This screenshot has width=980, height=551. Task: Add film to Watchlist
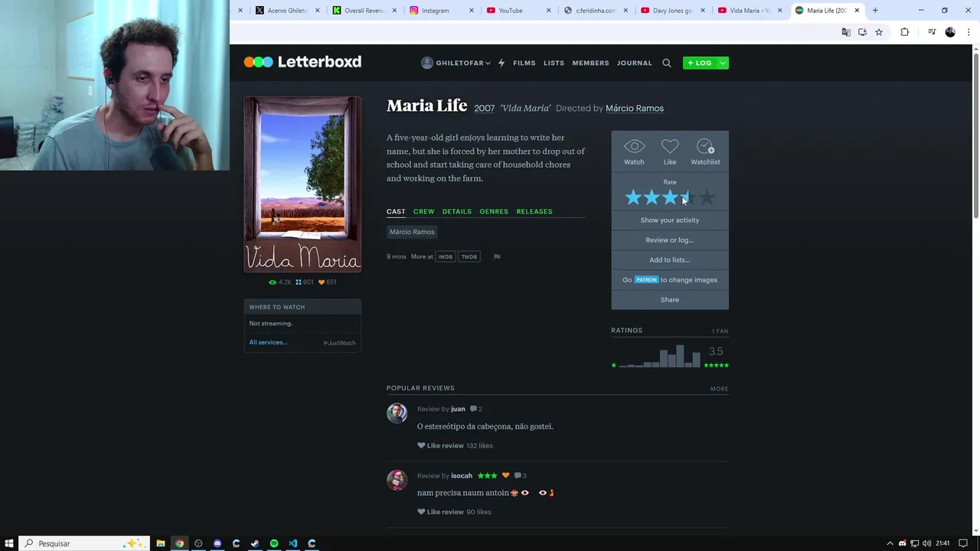[705, 152]
